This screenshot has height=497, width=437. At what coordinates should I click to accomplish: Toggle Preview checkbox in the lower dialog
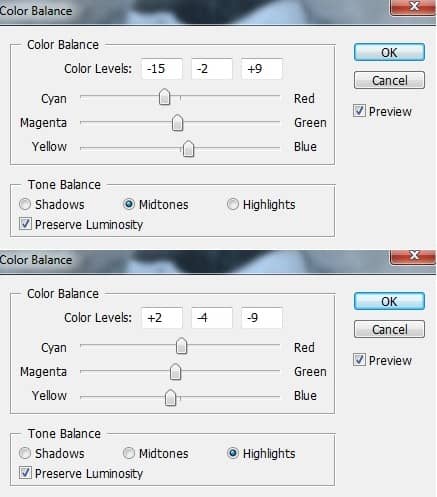[359, 360]
